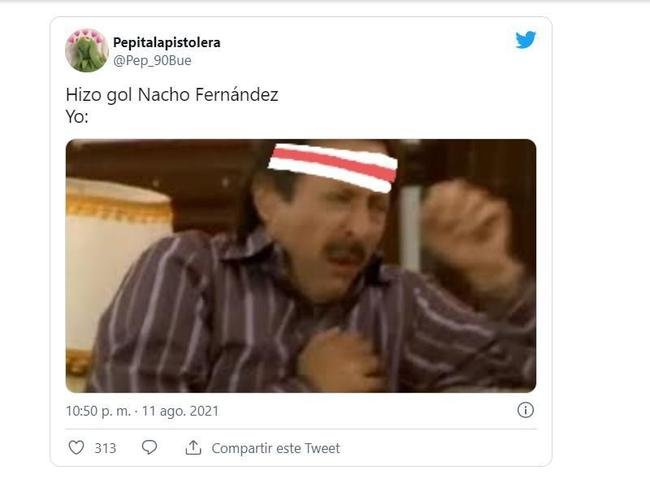The width and height of the screenshot is (650, 488).
Task: Click the share upload arrow icon
Action: pyautogui.click(x=193, y=448)
